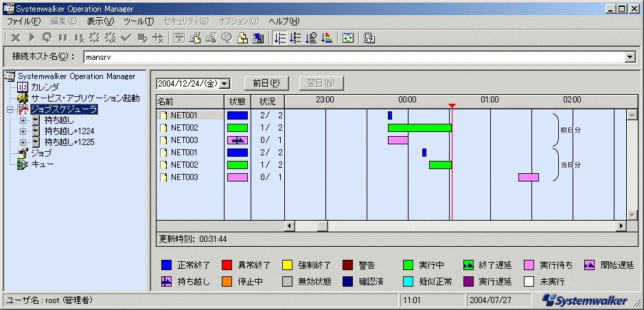This screenshot has width=644, height=310.
Task: Click the 状態 column header
Action: click(238, 100)
